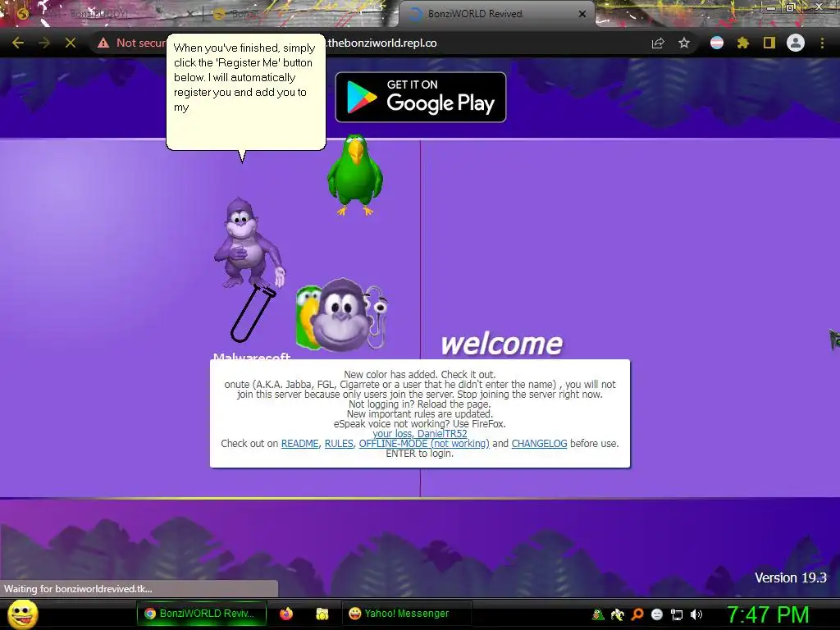Click the address bar URL thebonziworld.repl.co
Screen dimensions: 840x630
[x=382, y=43]
